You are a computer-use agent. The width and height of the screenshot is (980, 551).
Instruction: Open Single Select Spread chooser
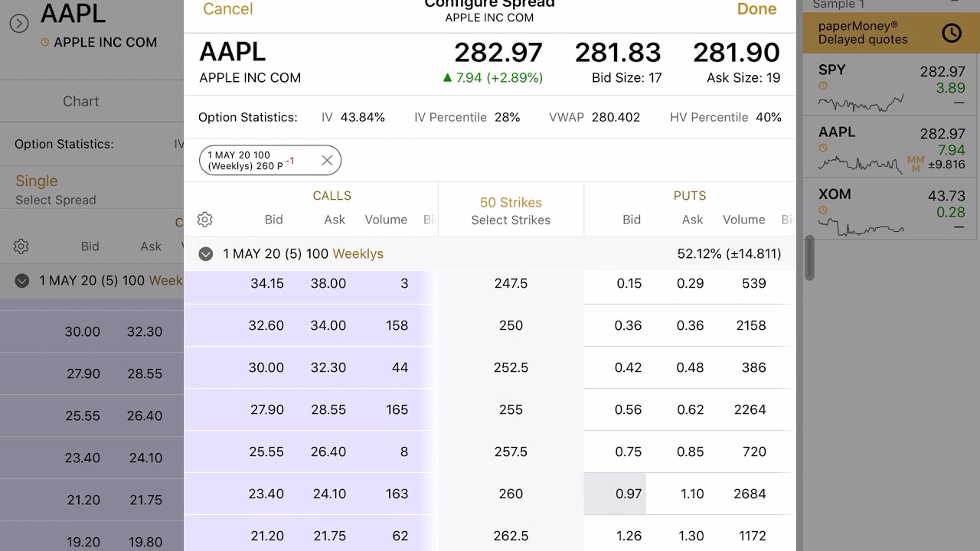coord(56,189)
